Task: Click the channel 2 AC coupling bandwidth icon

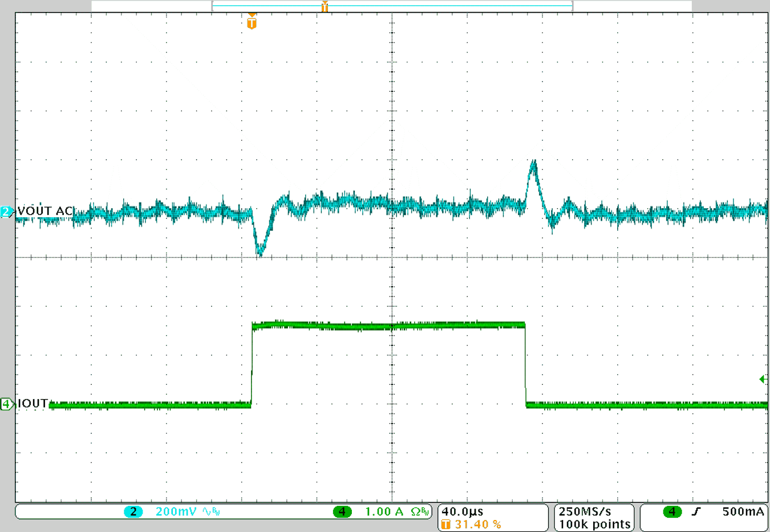Action: (x=211, y=511)
